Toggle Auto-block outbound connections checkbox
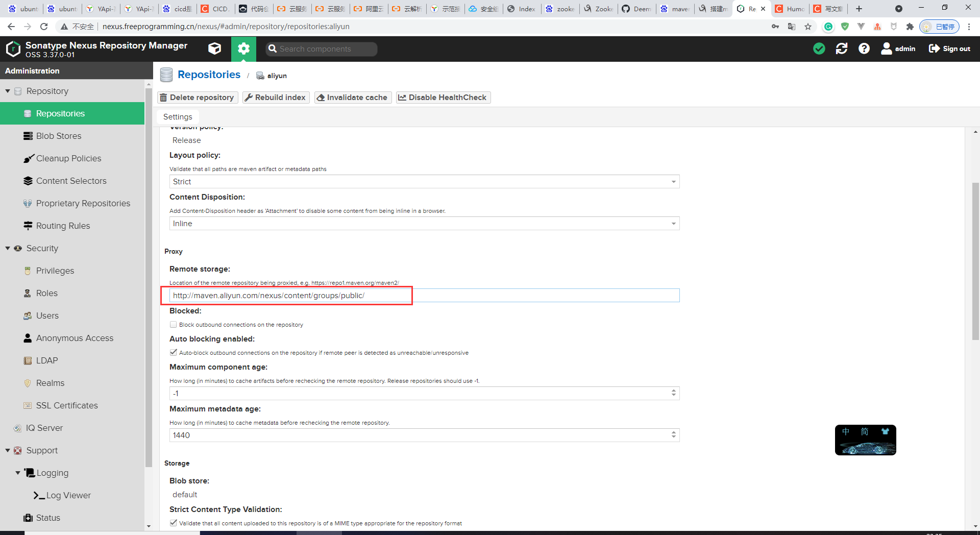This screenshot has height=535, width=980. (x=174, y=353)
